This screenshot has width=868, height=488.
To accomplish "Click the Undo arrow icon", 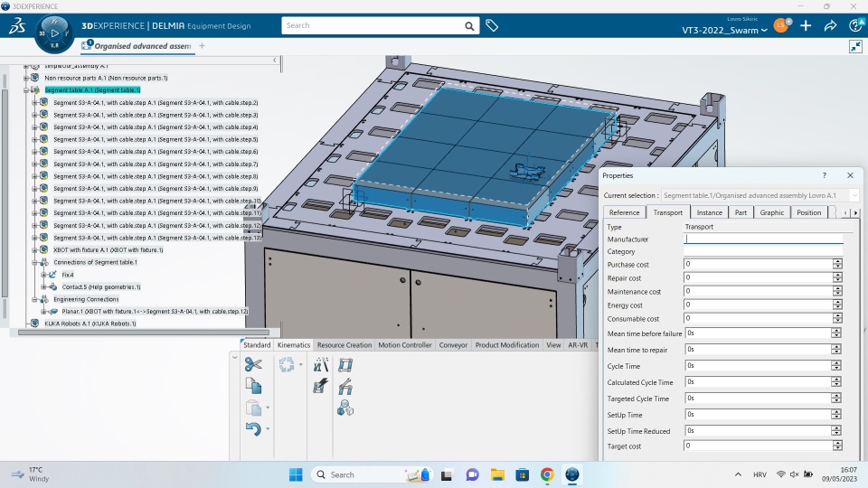I will click(253, 428).
